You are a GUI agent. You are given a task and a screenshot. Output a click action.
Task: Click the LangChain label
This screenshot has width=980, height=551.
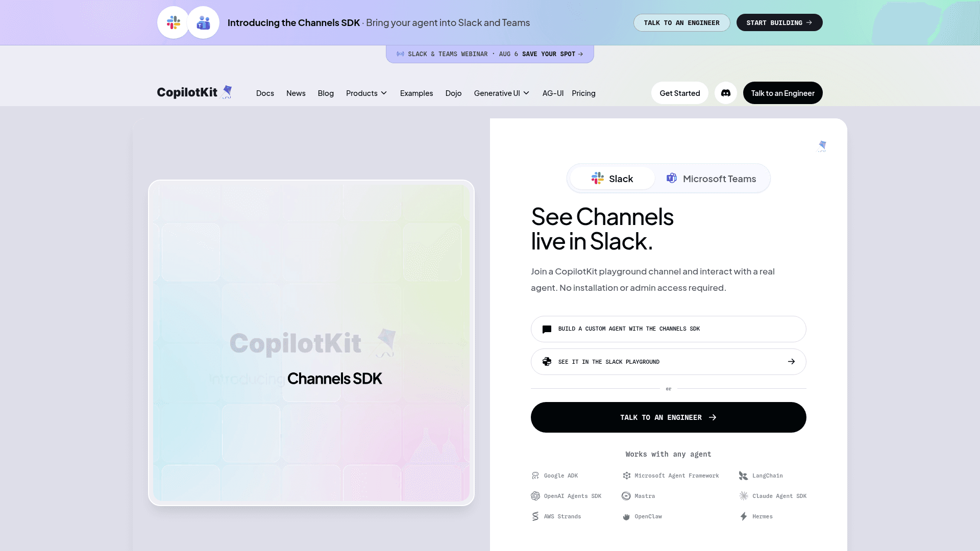(x=767, y=475)
